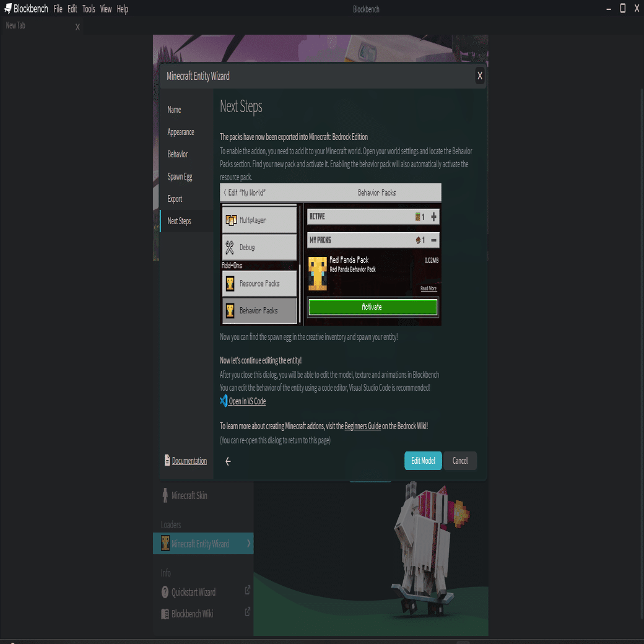Click the Blockbench Wiki external link icon
The height and width of the screenshot is (644, 644).
(x=248, y=612)
